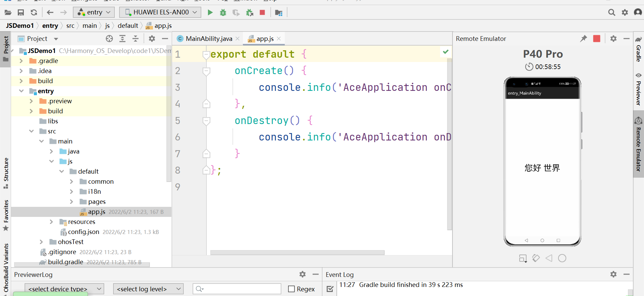Screen dimensions: 644x296
Task: Pin the Remote Emulator panel
Action: tap(584, 39)
